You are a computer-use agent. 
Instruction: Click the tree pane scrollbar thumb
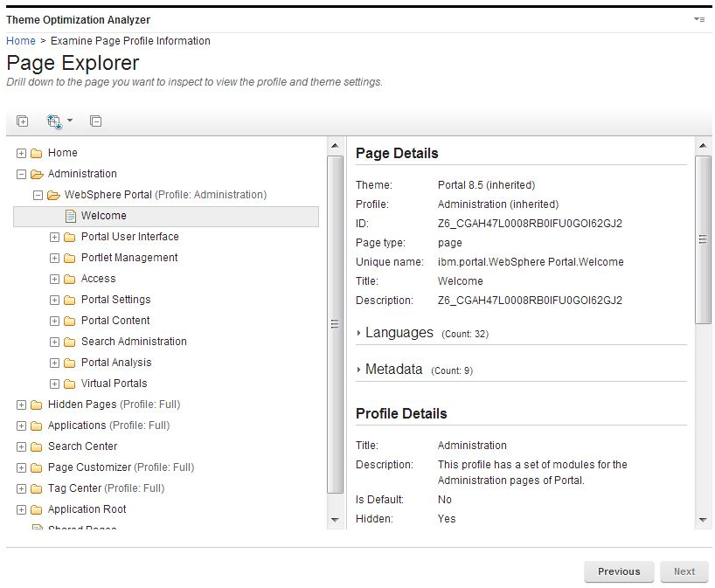coord(335,324)
